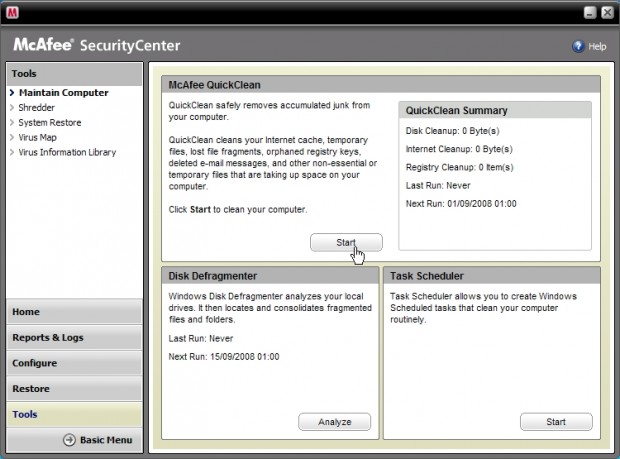Open Virus Map from the Tools list

pyautogui.click(x=40, y=138)
